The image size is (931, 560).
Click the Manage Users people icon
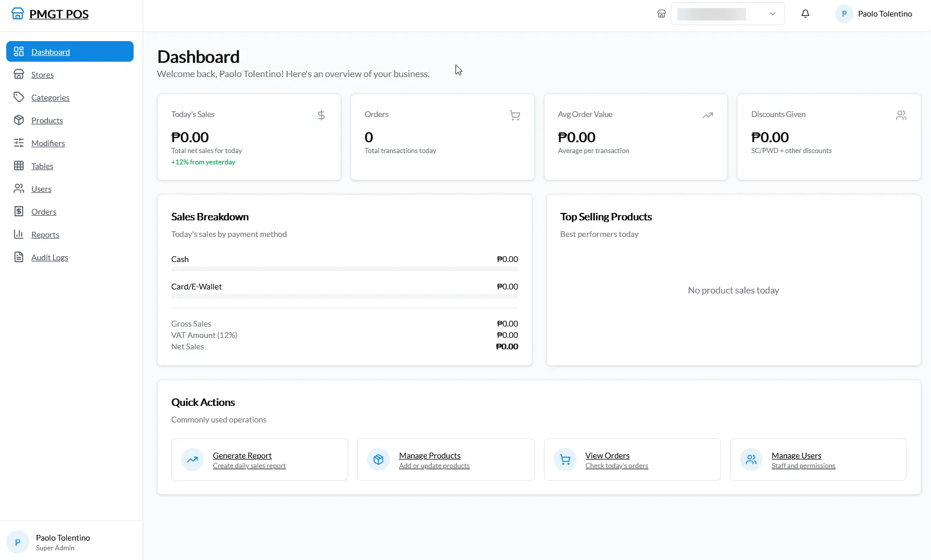[x=751, y=460]
